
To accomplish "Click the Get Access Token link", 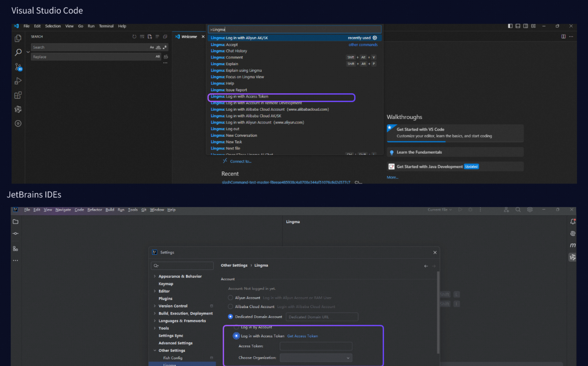I will click(x=302, y=336).
